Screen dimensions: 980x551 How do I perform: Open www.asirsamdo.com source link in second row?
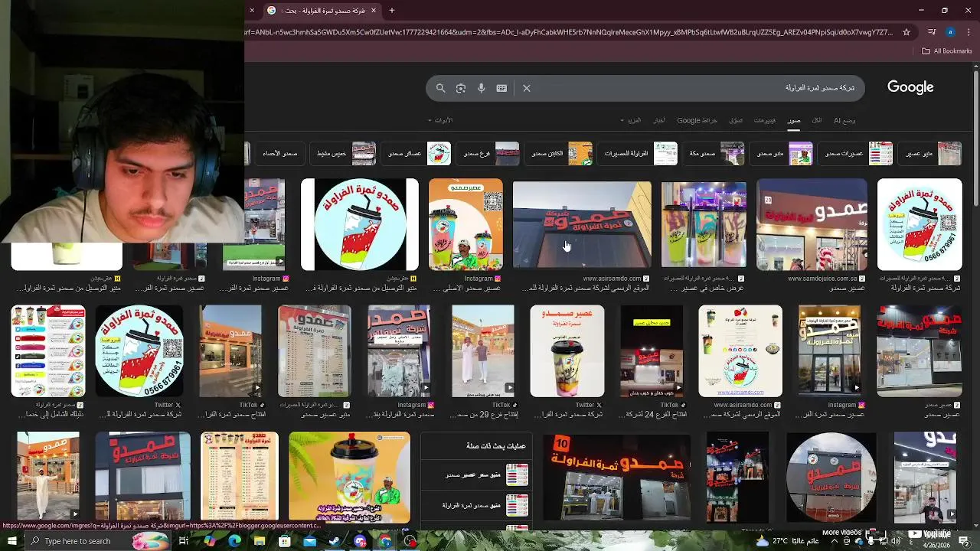pyautogui.click(x=746, y=405)
